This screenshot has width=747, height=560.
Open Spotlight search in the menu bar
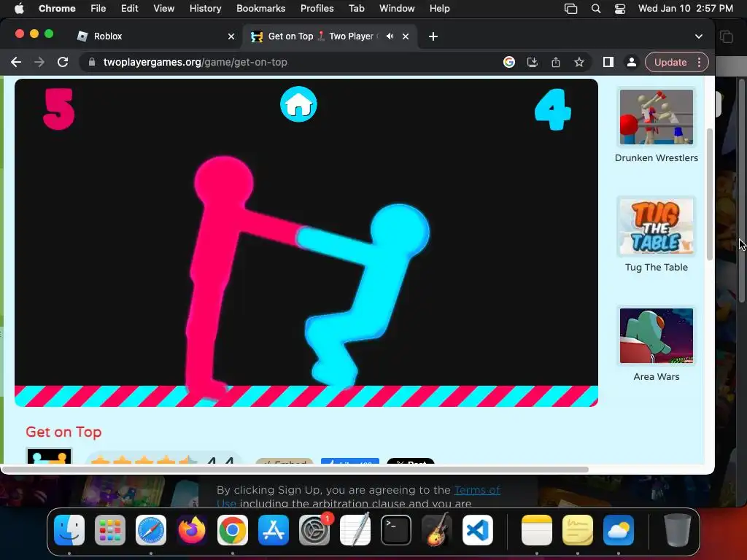[595, 9]
